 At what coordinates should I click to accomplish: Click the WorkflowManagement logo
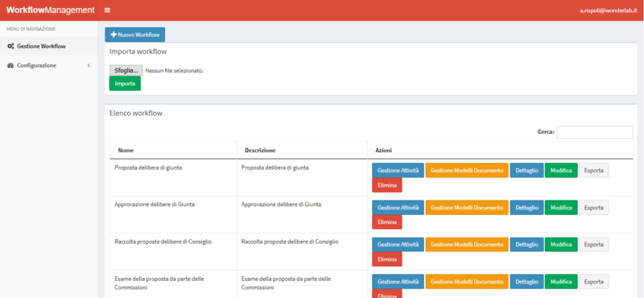(x=50, y=10)
